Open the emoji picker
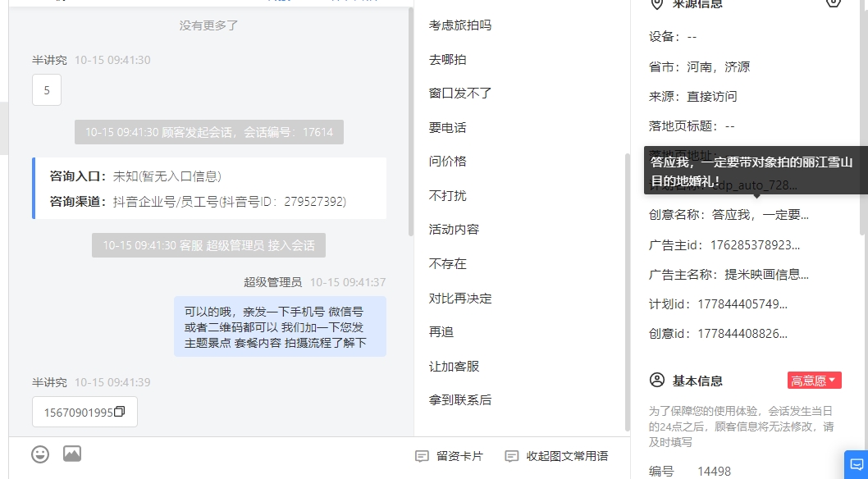Image resolution: width=868 pixels, height=479 pixels. 40,454
